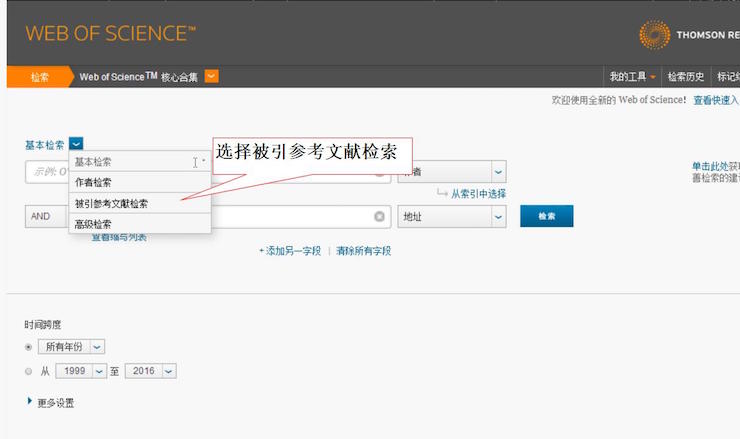This screenshot has width=740, height=439.
Task: Open the 地址 field dropdown
Action: [x=452, y=217]
